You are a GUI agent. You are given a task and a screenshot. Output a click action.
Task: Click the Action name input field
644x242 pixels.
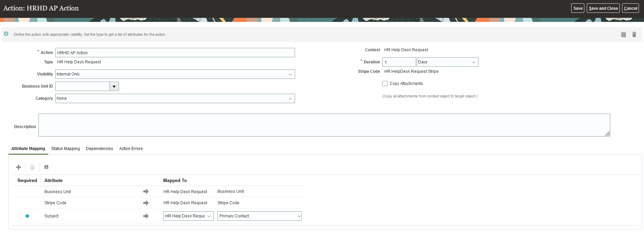(175, 53)
